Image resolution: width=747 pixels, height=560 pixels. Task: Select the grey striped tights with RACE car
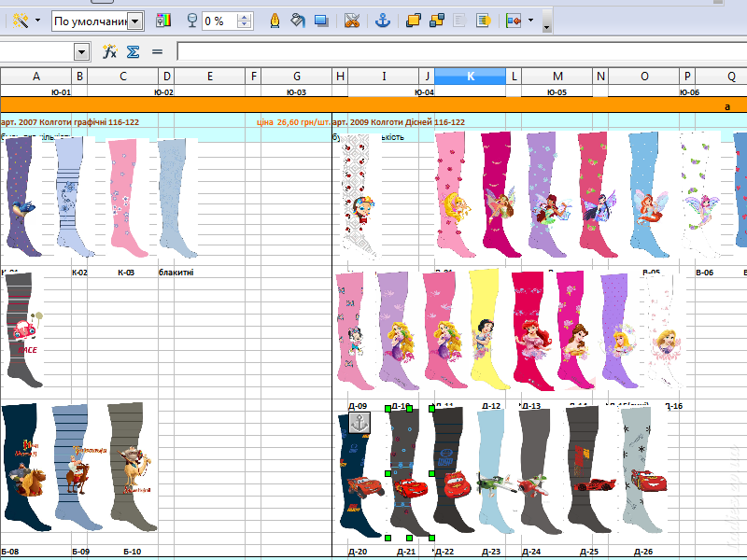24,329
